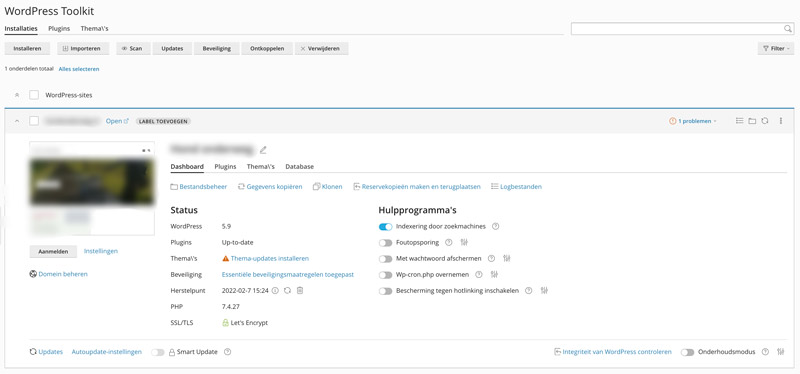
Task: Click the Aanmelden button
Action: 53,252
